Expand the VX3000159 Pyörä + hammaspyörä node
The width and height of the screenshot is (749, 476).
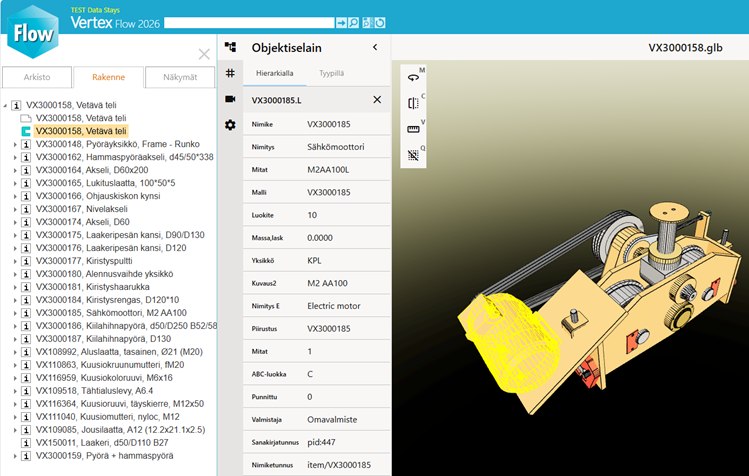[x=15, y=456]
